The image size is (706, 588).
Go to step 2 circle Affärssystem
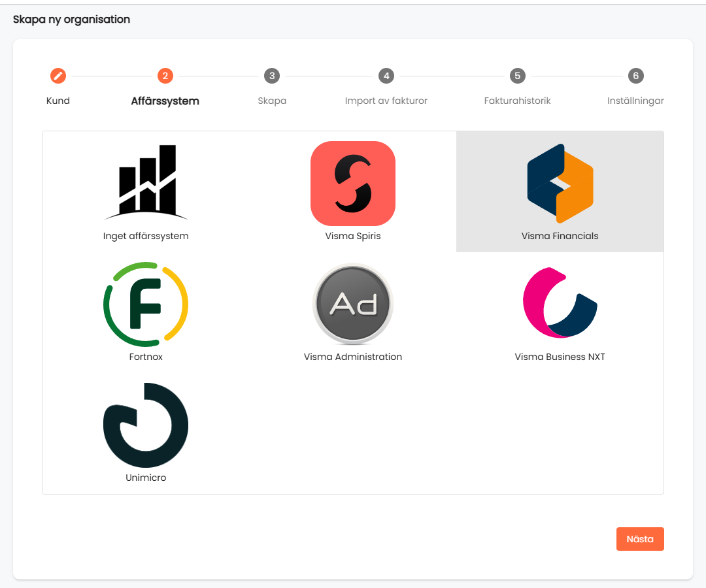165,76
